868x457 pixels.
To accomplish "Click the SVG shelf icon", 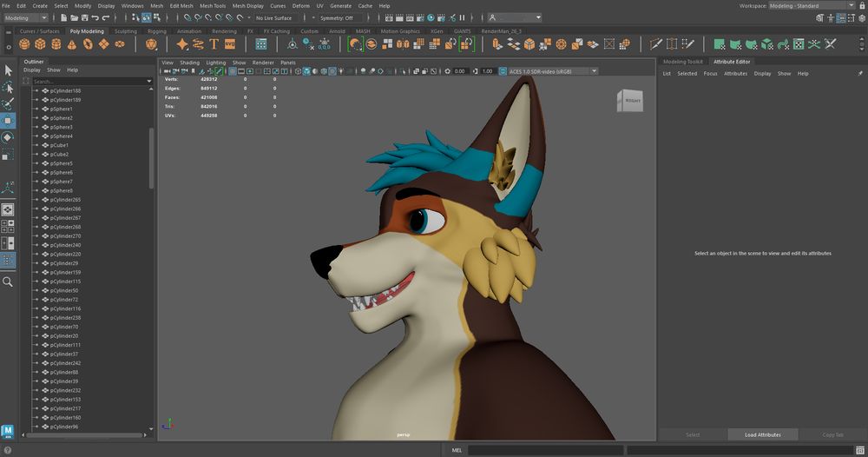I will point(230,43).
